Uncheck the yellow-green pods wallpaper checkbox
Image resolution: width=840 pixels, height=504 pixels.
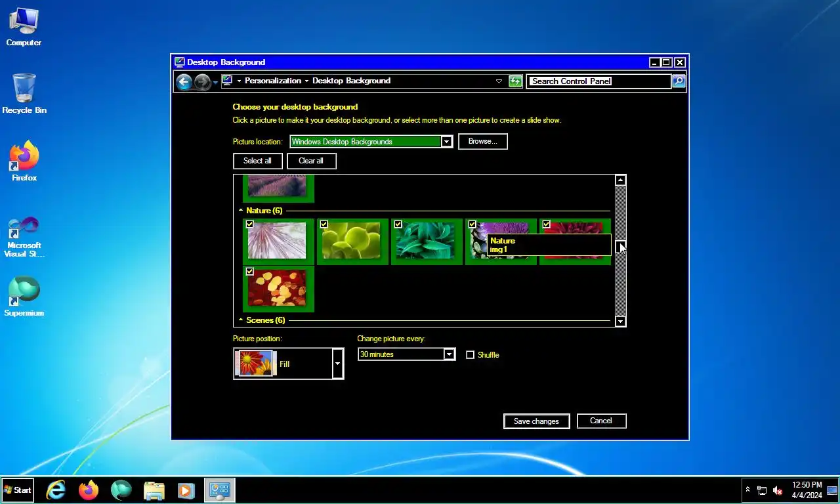[x=324, y=224]
